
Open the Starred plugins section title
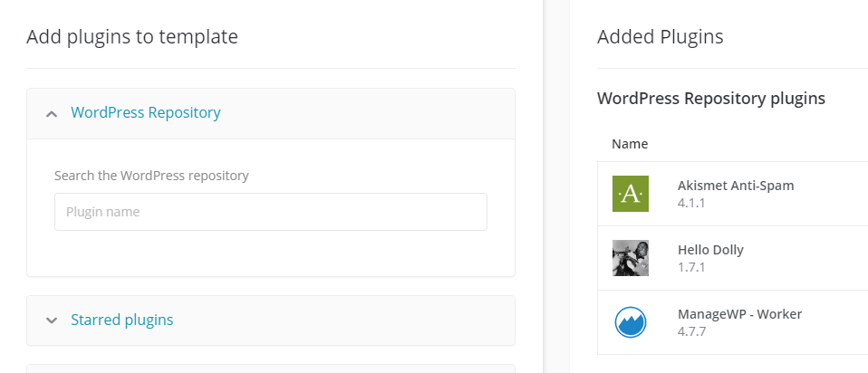coord(121,320)
